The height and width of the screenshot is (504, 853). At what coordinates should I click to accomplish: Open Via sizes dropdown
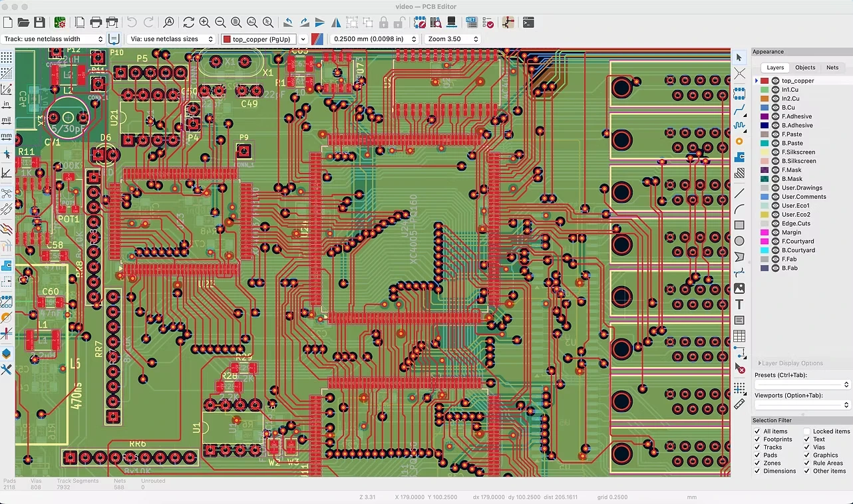coord(172,39)
